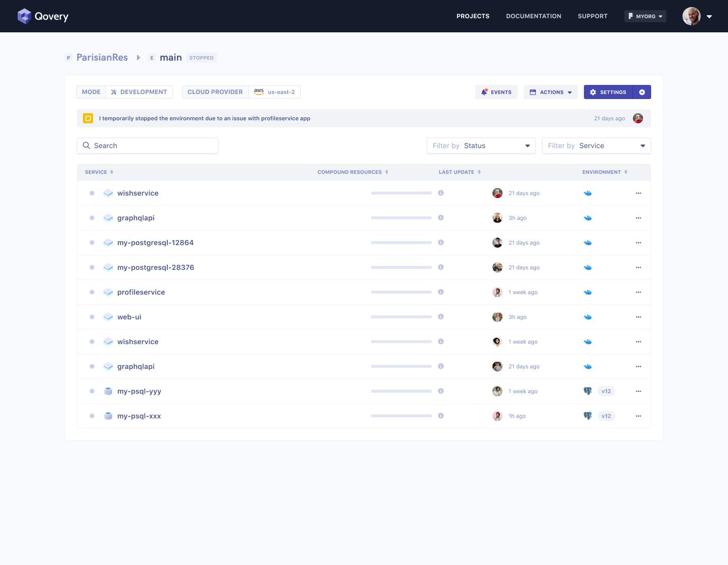Click the PostgreSQL icon in my-psql-yyy row
728x565 pixels.
coord(587,391)
